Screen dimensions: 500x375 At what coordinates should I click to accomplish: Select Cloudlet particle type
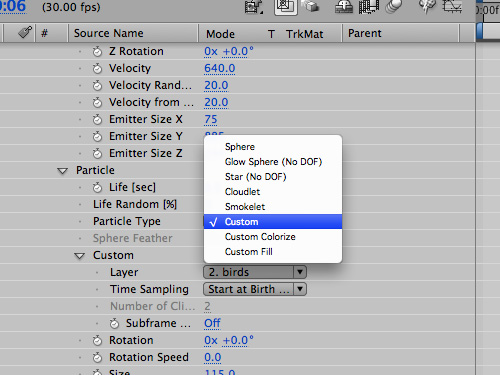click(x=273, y=192)
